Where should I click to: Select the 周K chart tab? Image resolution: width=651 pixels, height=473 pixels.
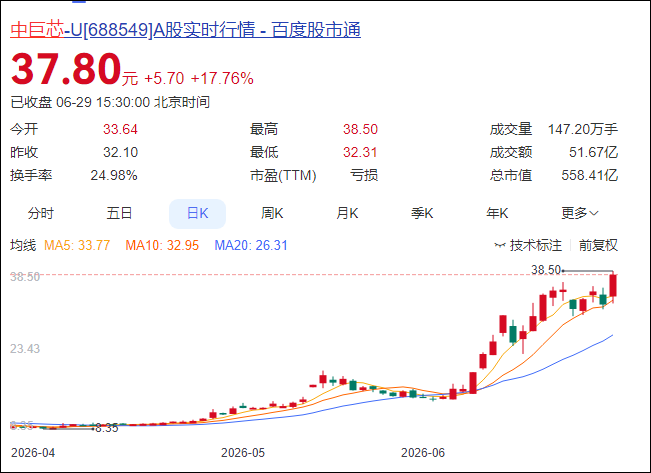[272, 213]
